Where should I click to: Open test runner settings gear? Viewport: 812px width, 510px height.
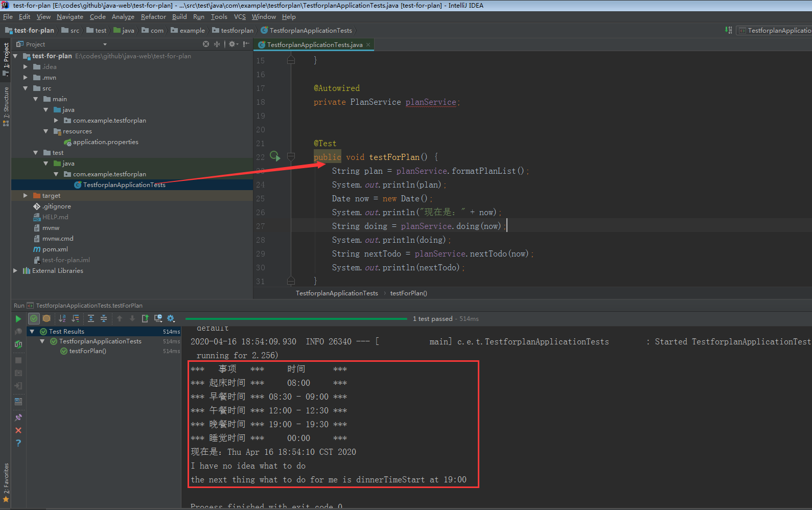coord(171,319)
